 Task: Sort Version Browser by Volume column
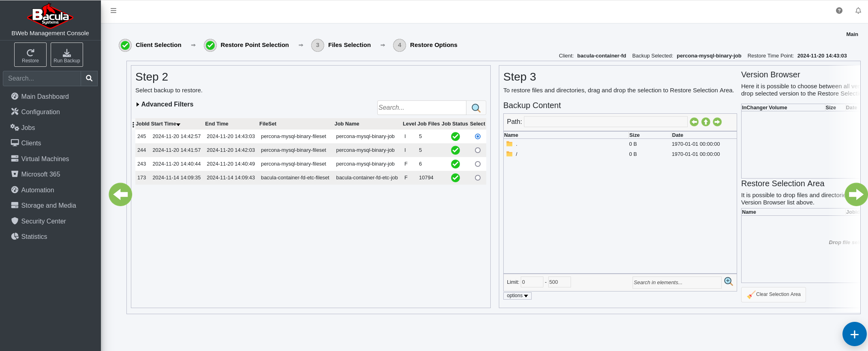click(778, 108)
